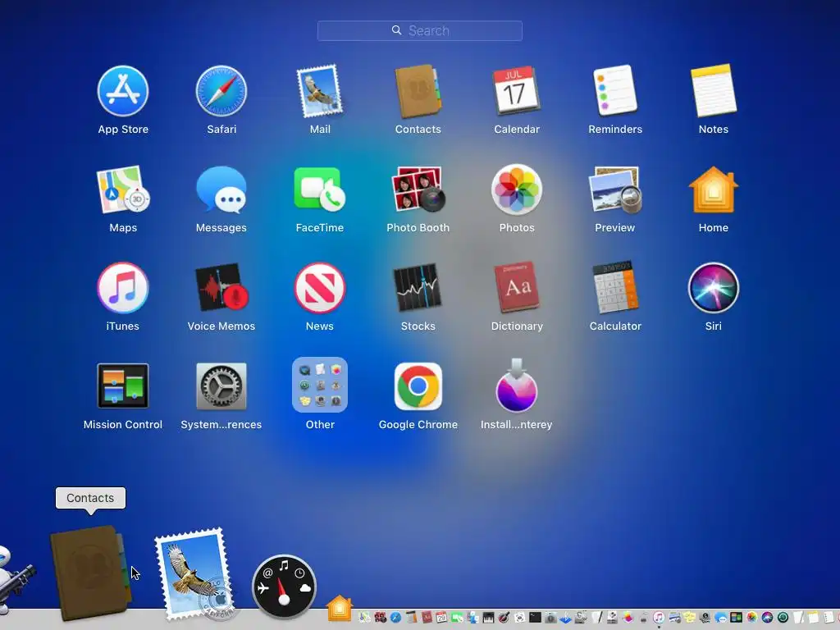Screen dimensions: 840x630
Task: Open Safari compass icon in the Dock
Action: tap(396, 618)
